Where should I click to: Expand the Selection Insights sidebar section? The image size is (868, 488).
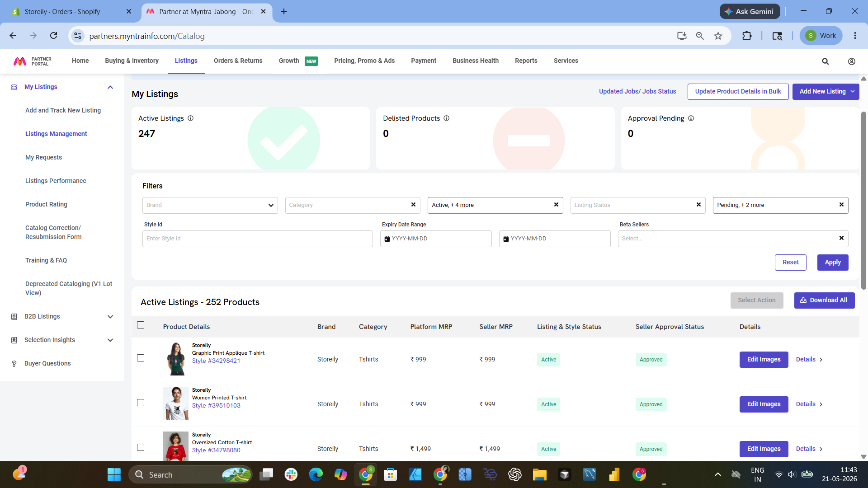(110, 340)
